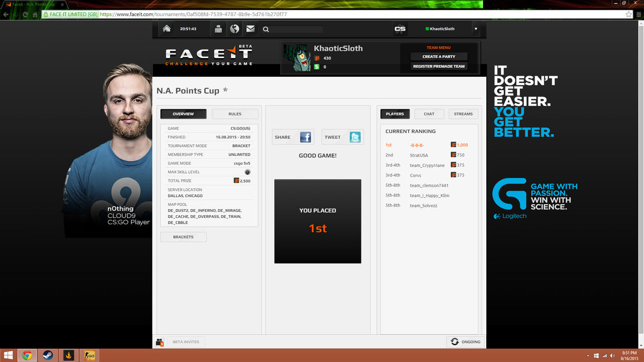Screen dimensions: 644x362
Task: Click the Finished date 16.08.2015 - 20:50
Action: click(x=233, y=137)
